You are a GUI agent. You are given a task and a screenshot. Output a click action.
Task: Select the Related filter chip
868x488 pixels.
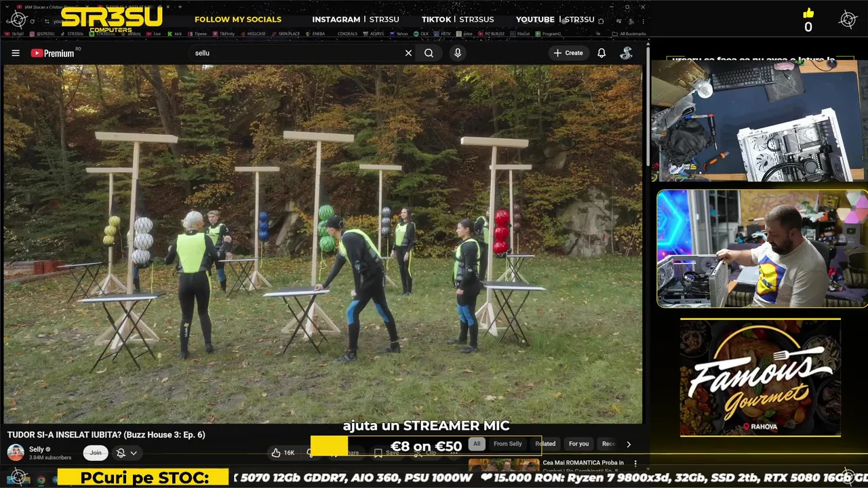[x=545, y=444]
